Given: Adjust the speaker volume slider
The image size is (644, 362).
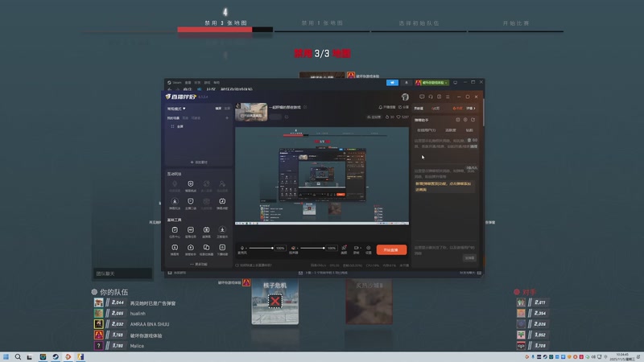Looking at the screenshot, I should pyautogui.click(x=312, y=248).
